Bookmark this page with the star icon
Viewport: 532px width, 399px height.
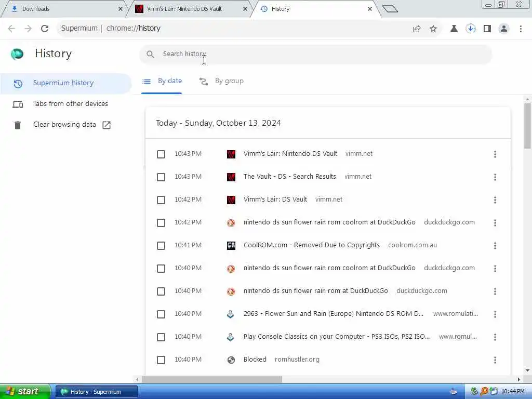tap(433, 29)
